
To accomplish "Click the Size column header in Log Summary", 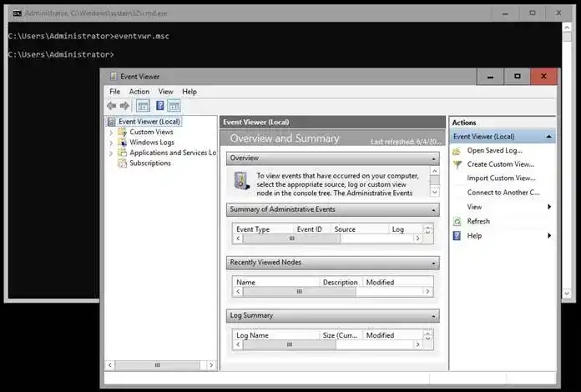I will point(341,335).
